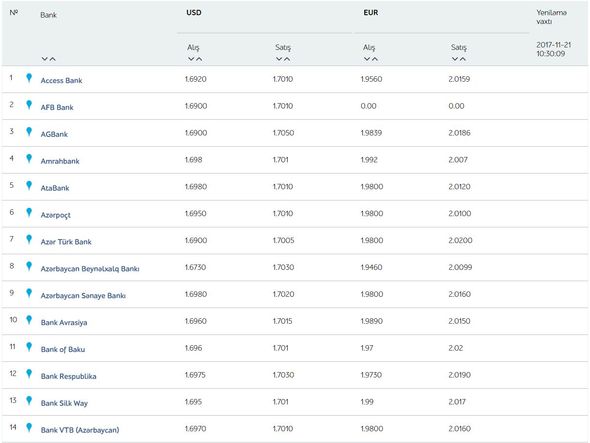
Task: Open the Access Bank link
Action: tap(61, 81)
